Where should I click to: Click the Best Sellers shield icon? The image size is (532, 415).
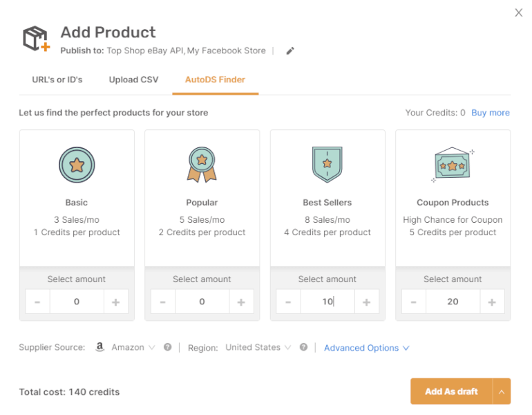327,165
